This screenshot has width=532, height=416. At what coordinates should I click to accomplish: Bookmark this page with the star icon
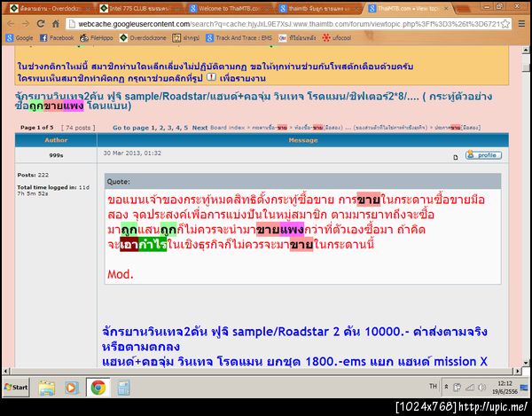point(505,24)
